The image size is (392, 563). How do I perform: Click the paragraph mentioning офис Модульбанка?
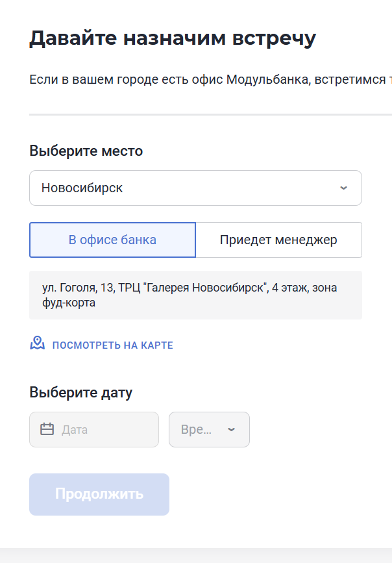click(x=210, y=79)
